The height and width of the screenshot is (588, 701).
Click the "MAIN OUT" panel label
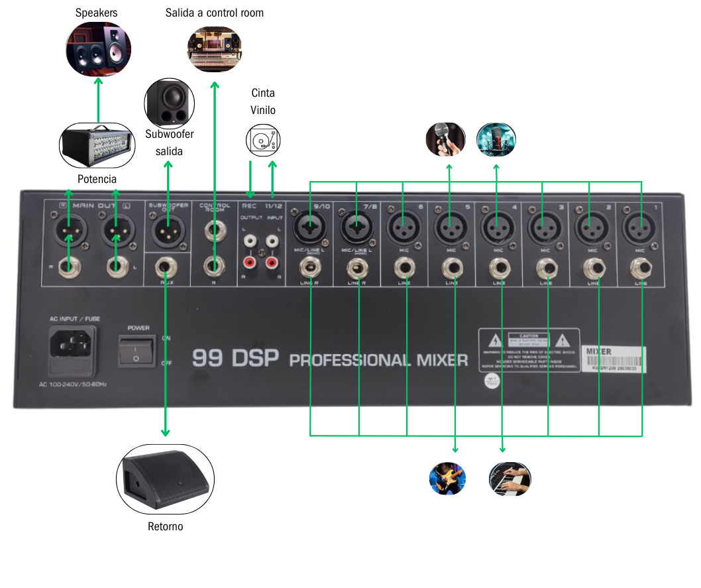pos(94,206)
